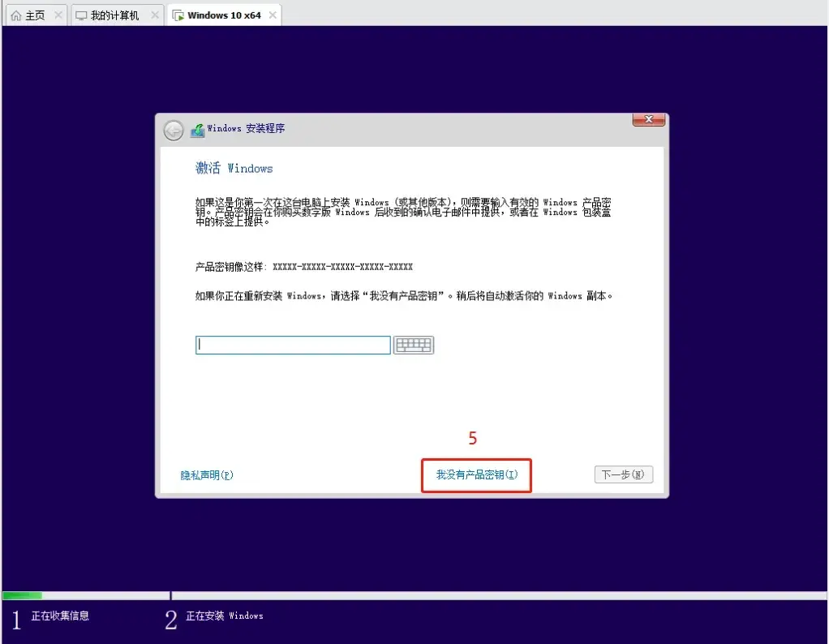Image resolution: width=829 pixels, height=644 pixels.
Task: Click the Windows 安装程序 title text
Action: click(246, 128)
